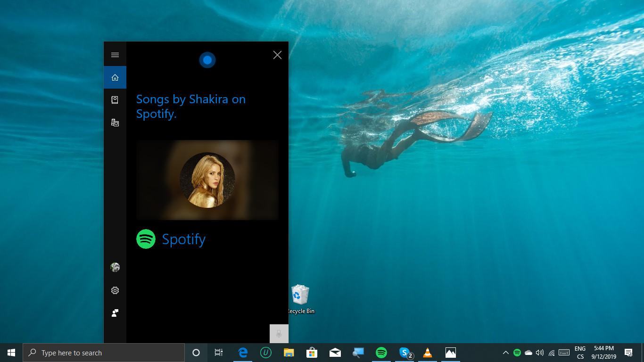644x362 pixels.
Task: Select the Recycle Bin desktop icon
Action: (x=300, y=299)
